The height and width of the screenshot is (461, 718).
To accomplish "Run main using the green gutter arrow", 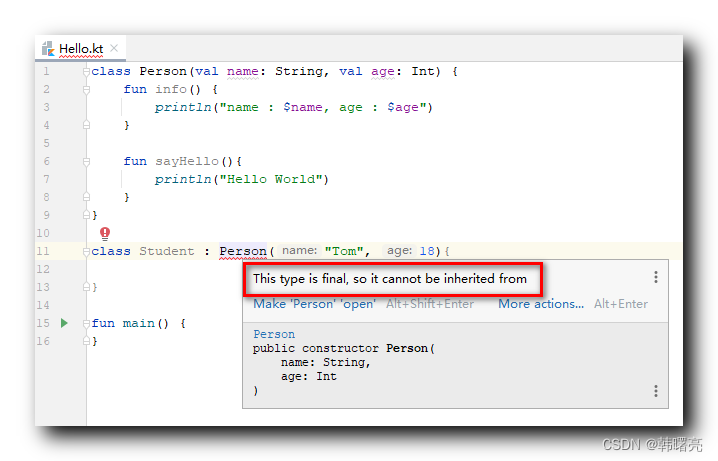I will pos(64,323).
